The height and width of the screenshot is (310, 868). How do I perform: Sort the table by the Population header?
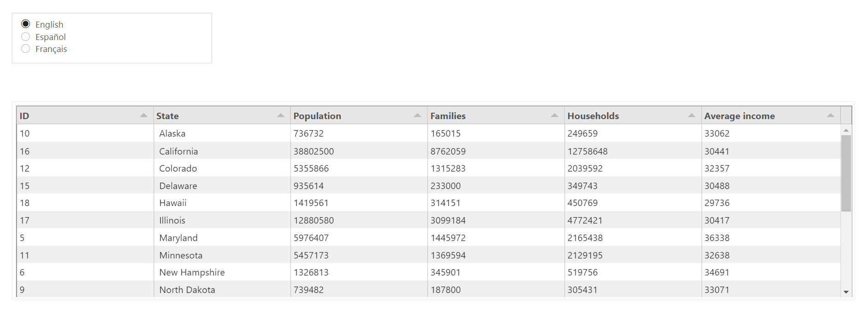point(317,115)
